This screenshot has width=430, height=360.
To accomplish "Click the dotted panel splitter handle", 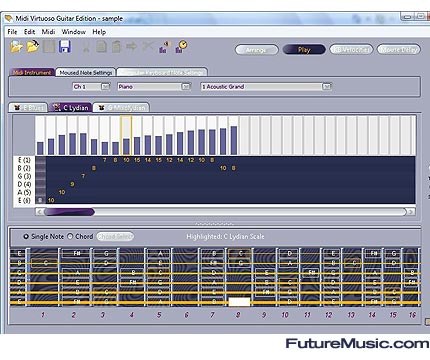I will pos(214,224).
